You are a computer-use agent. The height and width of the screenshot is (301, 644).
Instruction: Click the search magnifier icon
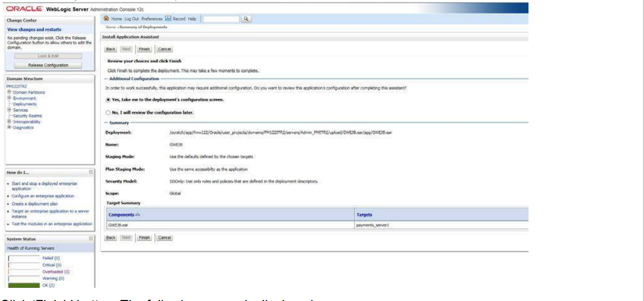point(247,19)
